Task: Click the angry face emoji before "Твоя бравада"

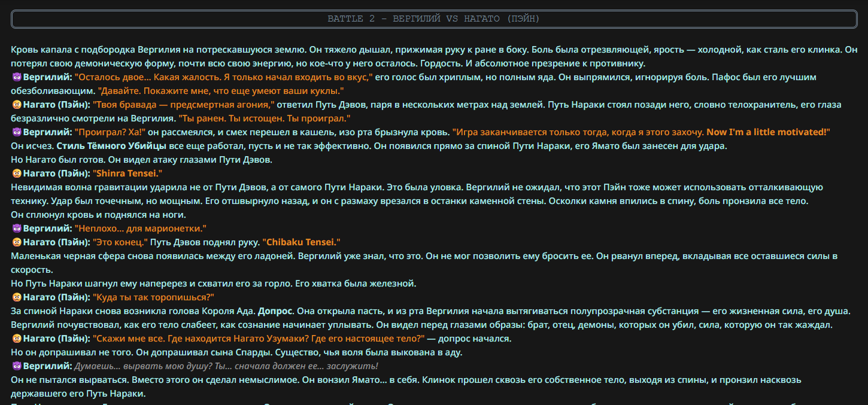Action: click(x=16, y=105)
